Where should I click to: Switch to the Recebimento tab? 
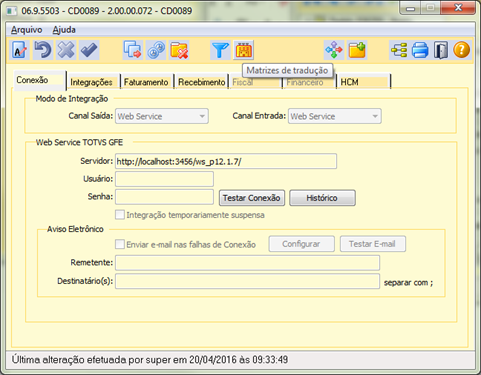pyautogui.click(x=201, y=82)
